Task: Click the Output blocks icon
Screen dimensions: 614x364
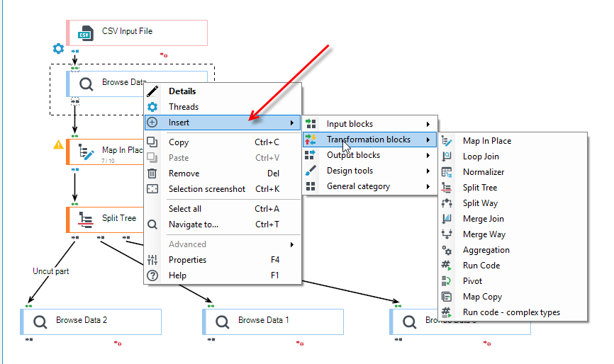Action: click(310, 155)
